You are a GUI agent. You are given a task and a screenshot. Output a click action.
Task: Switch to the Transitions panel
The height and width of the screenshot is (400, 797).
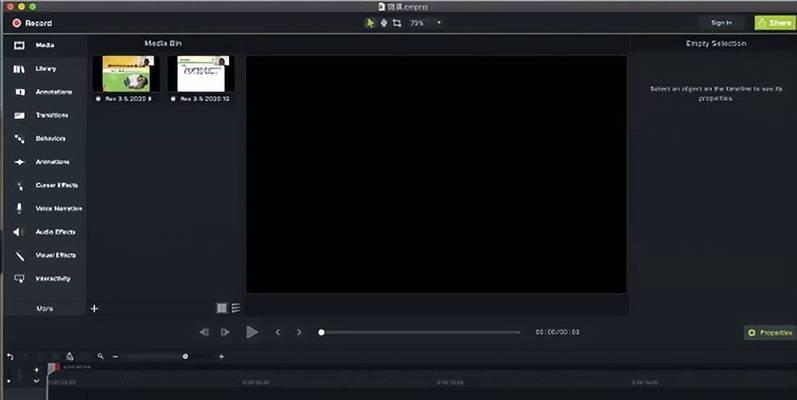coord(45,115)
